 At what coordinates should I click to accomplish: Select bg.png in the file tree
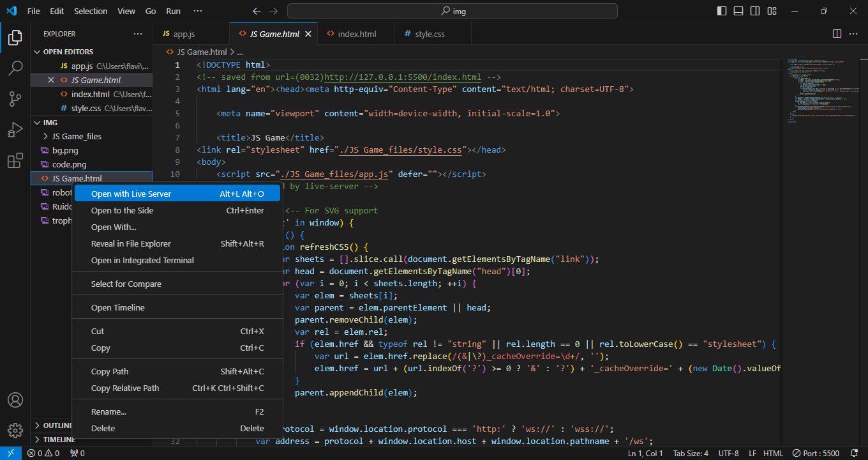pos(92,150)
